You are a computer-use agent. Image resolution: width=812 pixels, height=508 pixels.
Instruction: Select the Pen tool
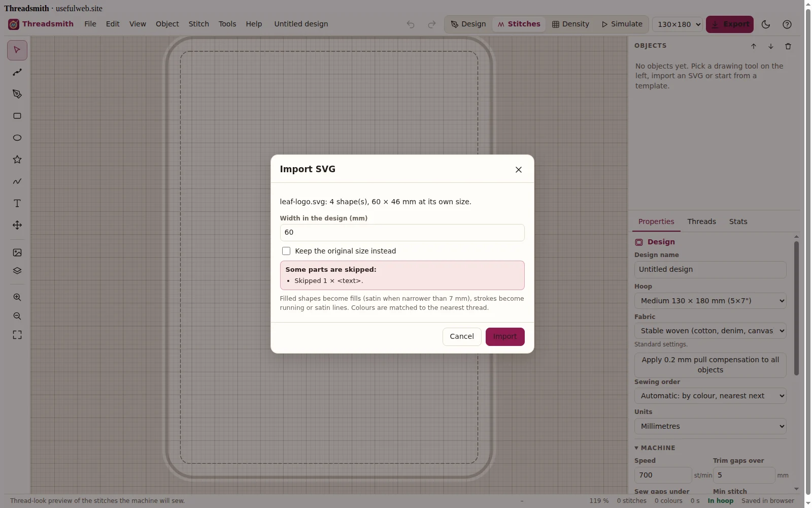[x=17, y=94]
